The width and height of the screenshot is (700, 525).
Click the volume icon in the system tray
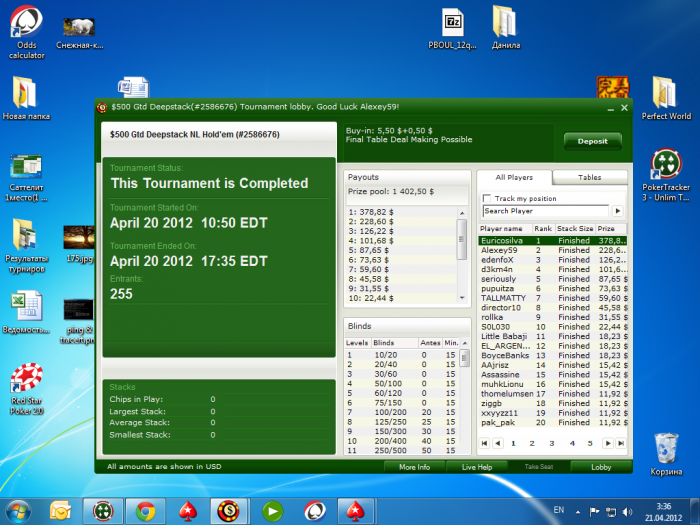coord(627,512)
